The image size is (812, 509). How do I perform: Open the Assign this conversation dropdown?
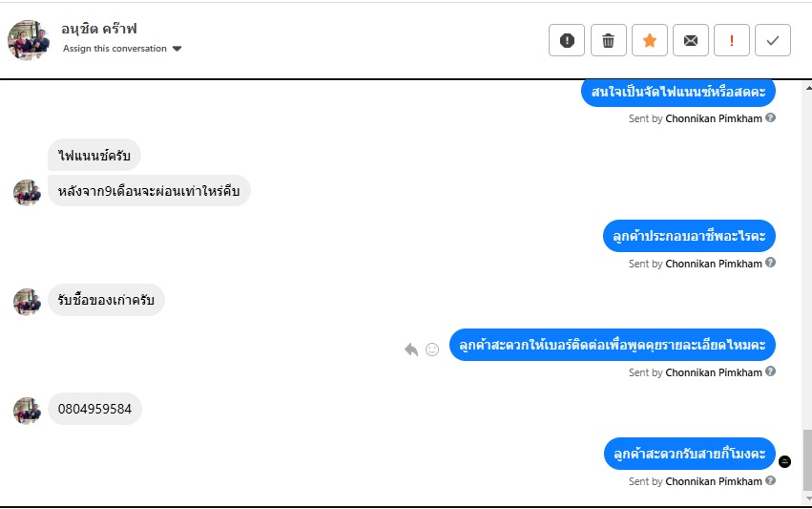[x=115, y=49]
